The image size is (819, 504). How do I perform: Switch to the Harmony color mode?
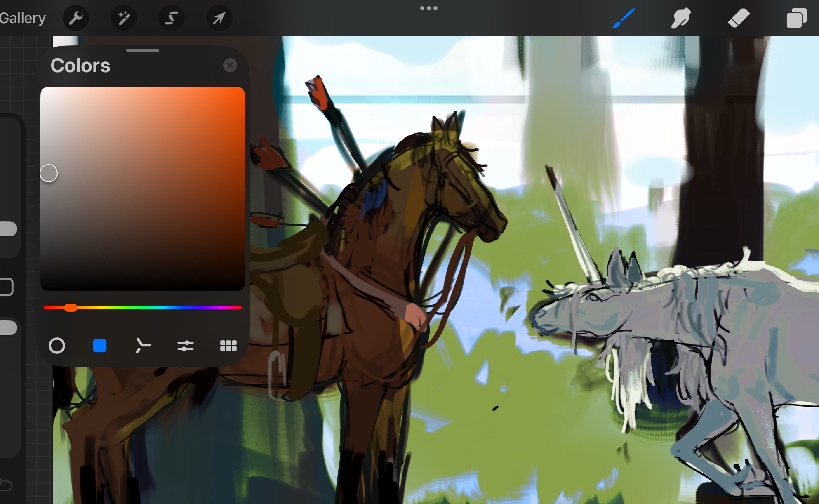[143, 346]
